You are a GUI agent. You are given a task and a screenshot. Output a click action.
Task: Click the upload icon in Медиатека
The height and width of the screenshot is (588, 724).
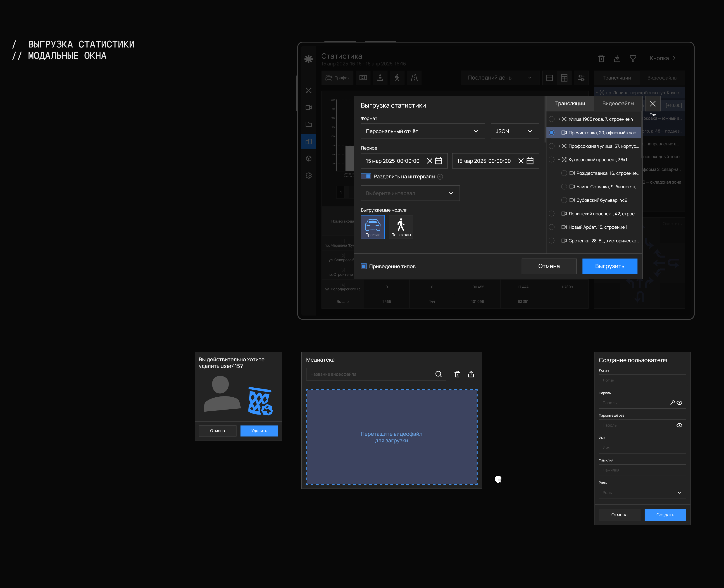point(471,374)
